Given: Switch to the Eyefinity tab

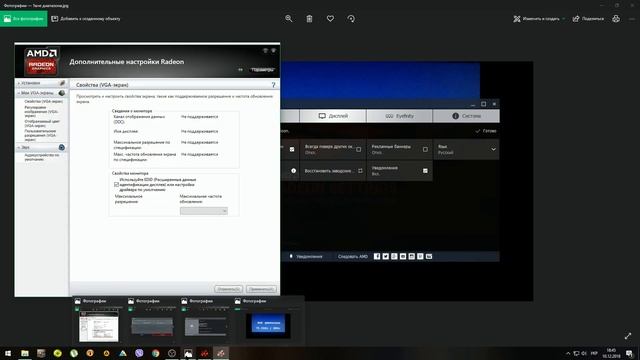Looking at the screenshot, I should click(x=400, y=116).
